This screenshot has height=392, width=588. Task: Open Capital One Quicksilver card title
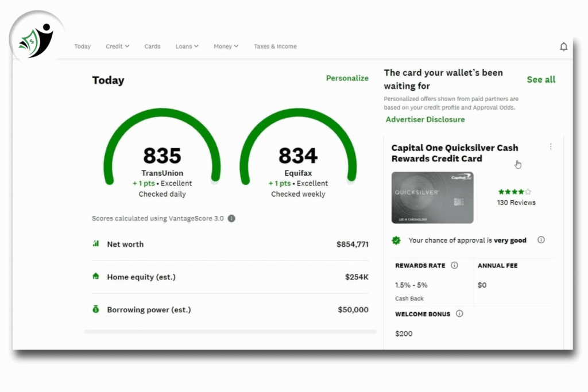[455, 153]
